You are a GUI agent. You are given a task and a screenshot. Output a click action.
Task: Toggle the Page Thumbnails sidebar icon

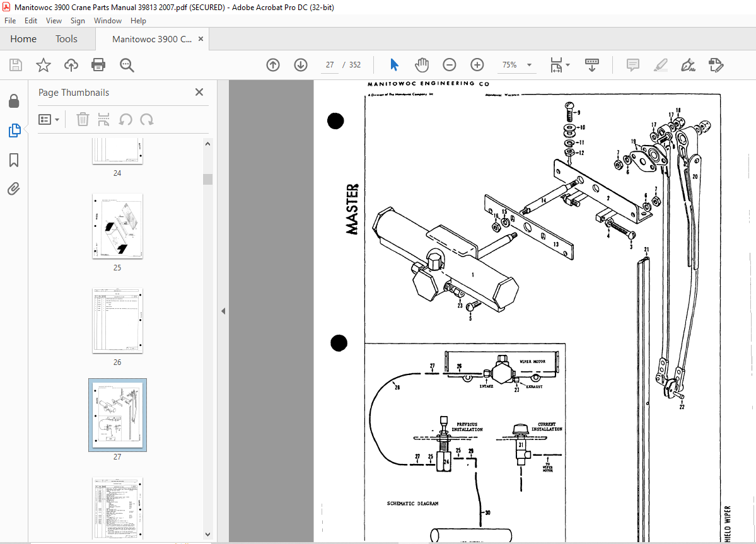(x=15, y=130)
